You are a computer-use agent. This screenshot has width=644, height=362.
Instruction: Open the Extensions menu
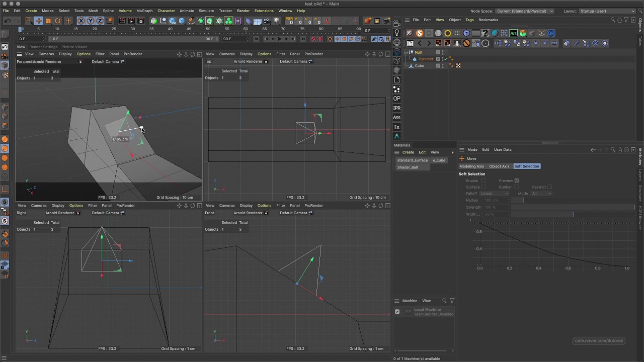tap(264, 11)
